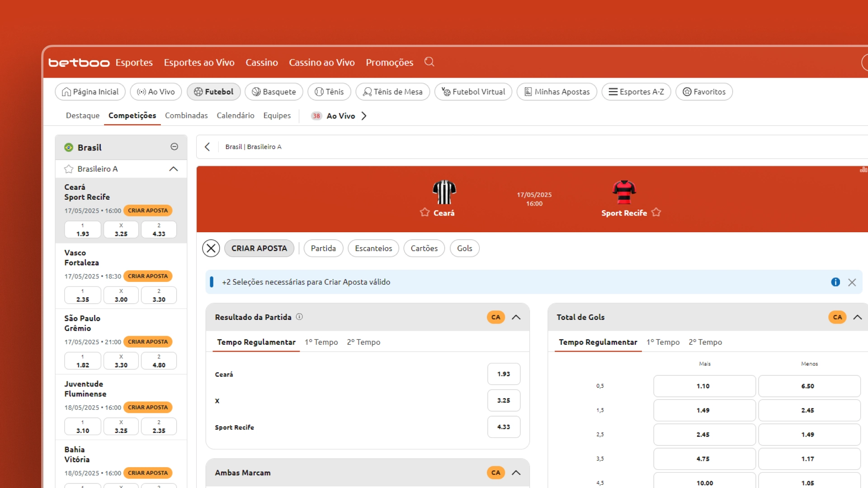868x488 pixels.
Task: Pick Mais 0,5 goals at 1.10
Action: (704, 386)
